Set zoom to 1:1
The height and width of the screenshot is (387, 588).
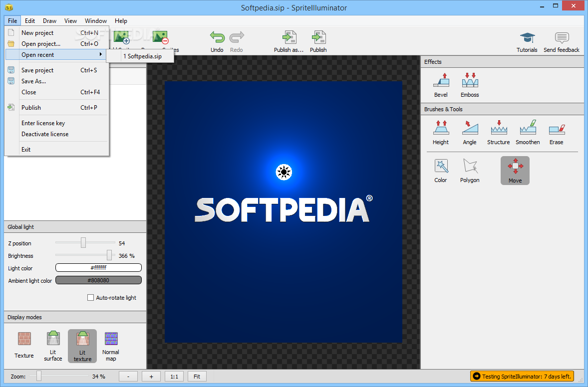pyautogui.click(x=174, y=377)
